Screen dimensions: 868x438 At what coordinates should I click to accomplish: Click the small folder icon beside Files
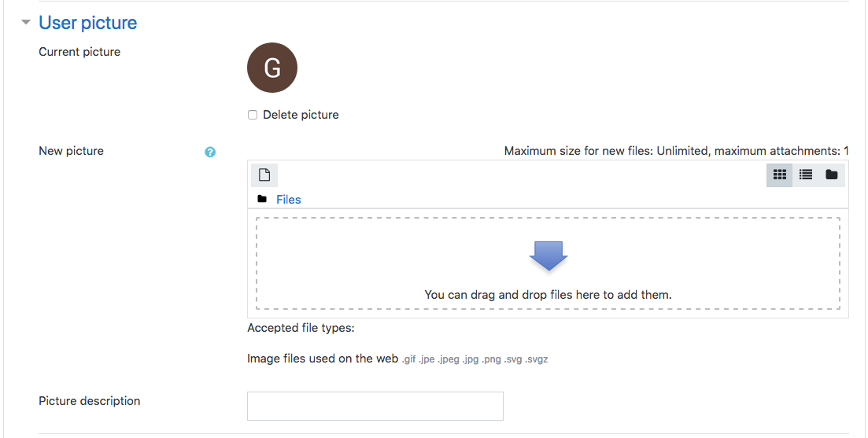262,200
